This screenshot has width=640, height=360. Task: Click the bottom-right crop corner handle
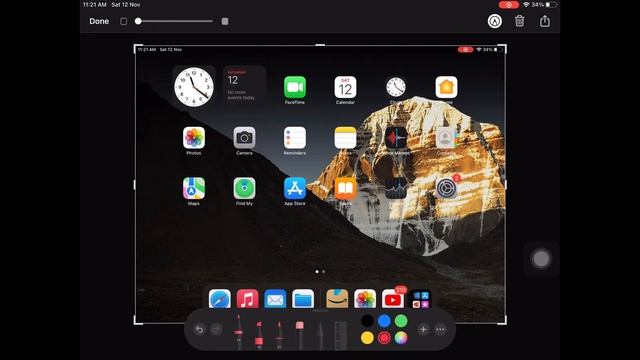502,321
